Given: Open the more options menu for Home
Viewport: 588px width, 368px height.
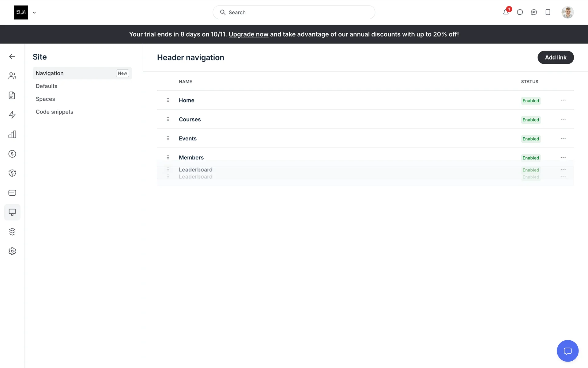Looking at the screenshot, I should (x=563, y=100).
